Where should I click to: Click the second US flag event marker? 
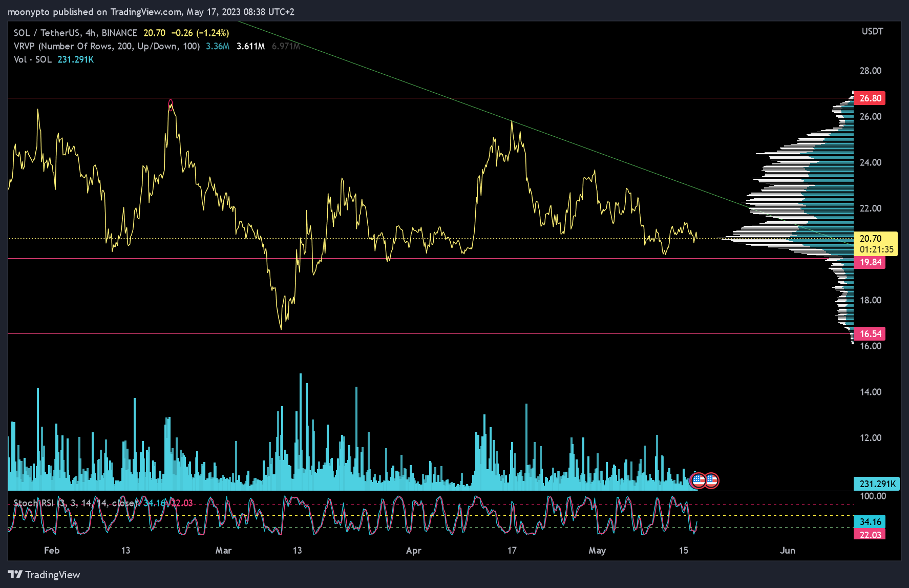(x=711, y=480)
